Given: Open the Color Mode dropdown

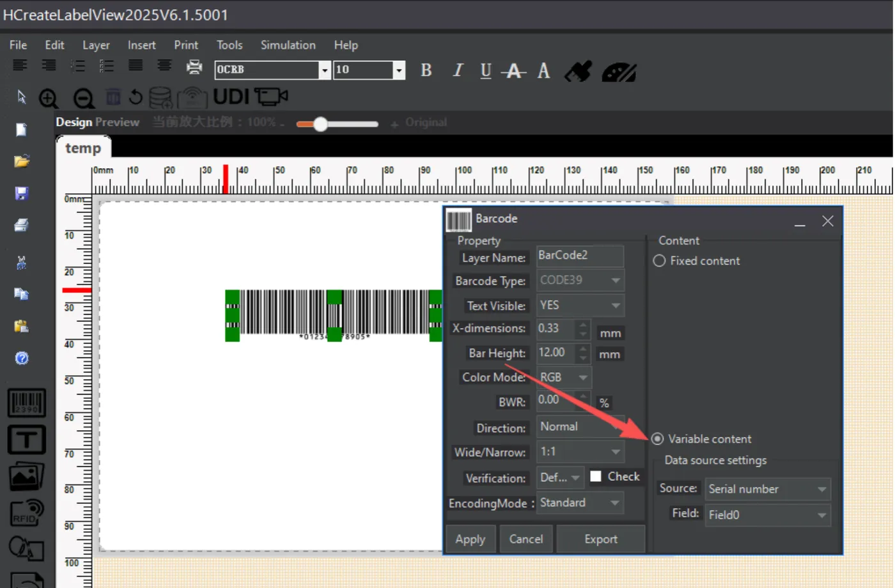Looking at the screenshot, I should (564, 377).
